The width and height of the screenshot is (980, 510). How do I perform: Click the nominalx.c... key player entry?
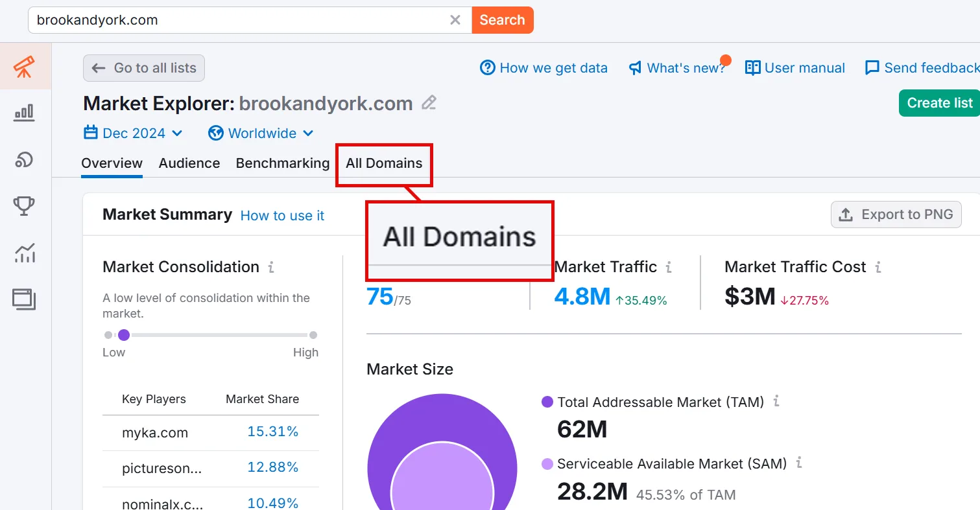tap(163, 504)
